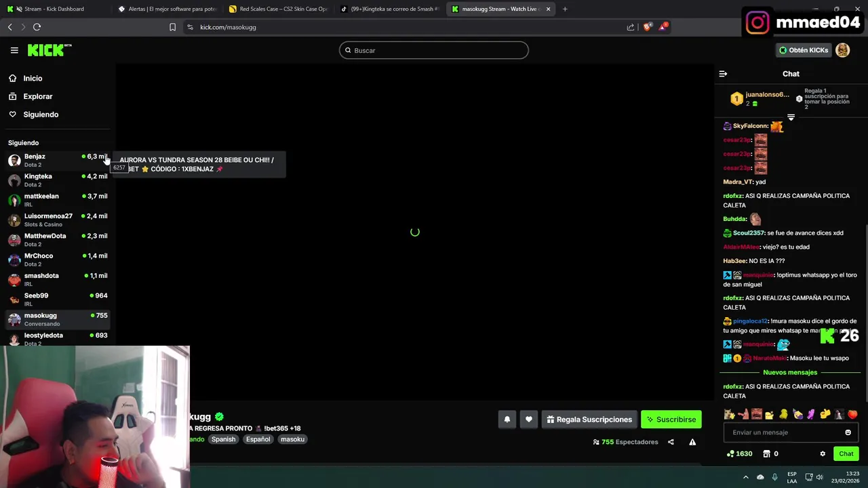Click the 1630 channel points balance

tap(739, 453)
